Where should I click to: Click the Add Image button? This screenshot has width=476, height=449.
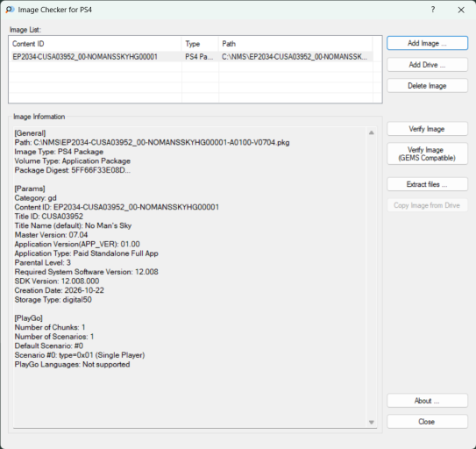coord(427,43)
